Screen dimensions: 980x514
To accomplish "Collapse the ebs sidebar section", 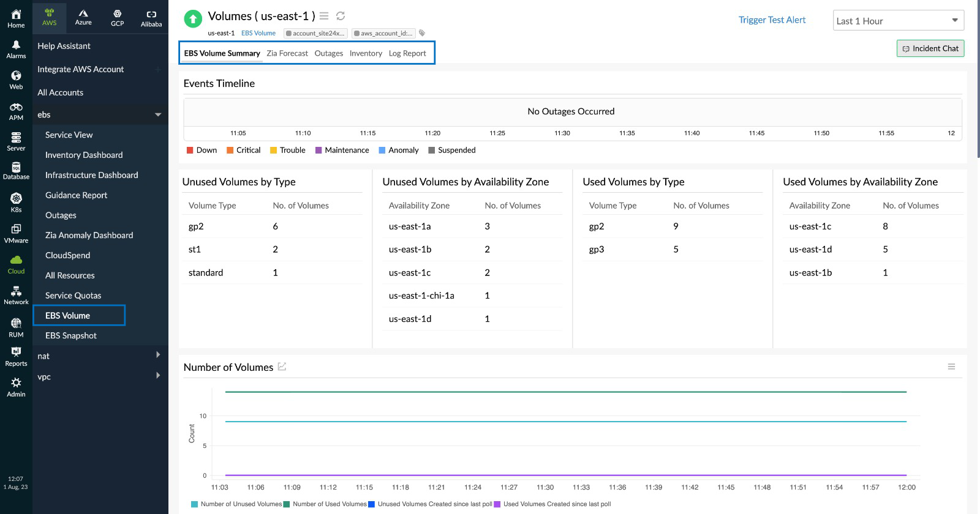I will (x=158, y=114).
